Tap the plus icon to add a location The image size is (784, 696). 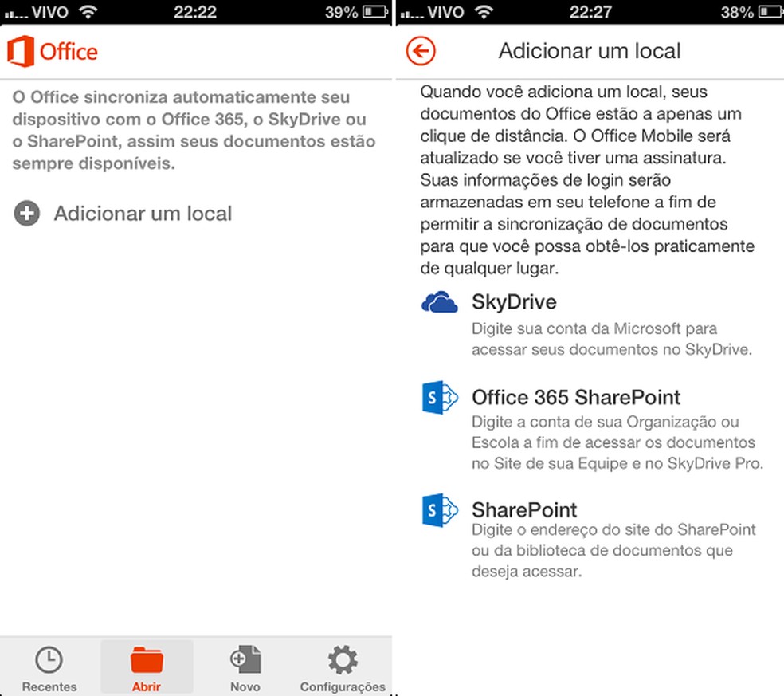26,213
